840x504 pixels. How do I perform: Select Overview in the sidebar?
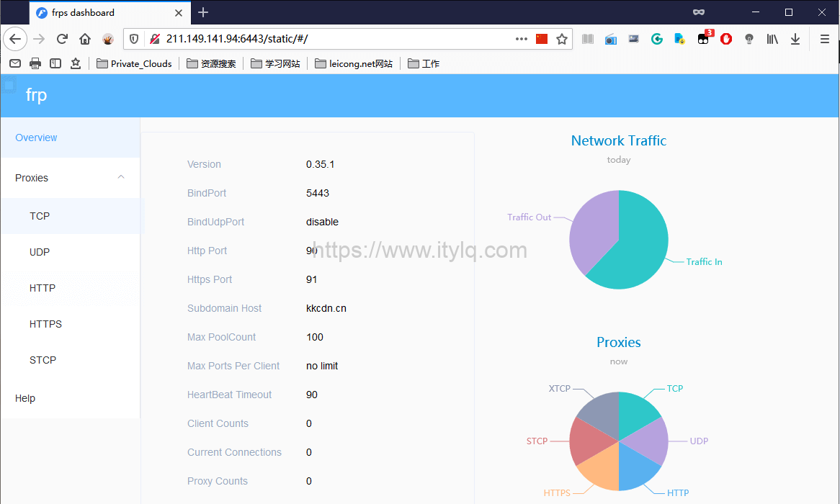[36, 138]
